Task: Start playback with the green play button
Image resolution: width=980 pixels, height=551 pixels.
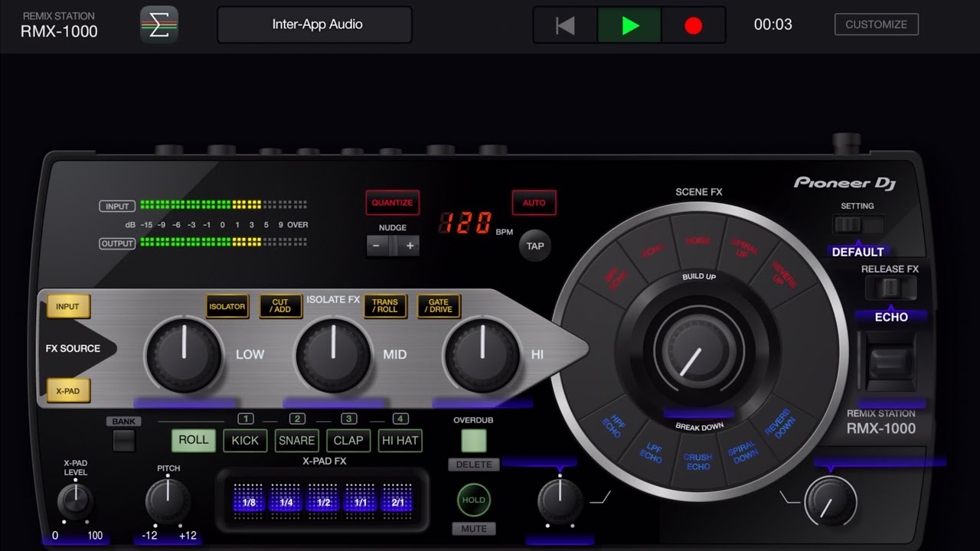Action: coord(629,25)
